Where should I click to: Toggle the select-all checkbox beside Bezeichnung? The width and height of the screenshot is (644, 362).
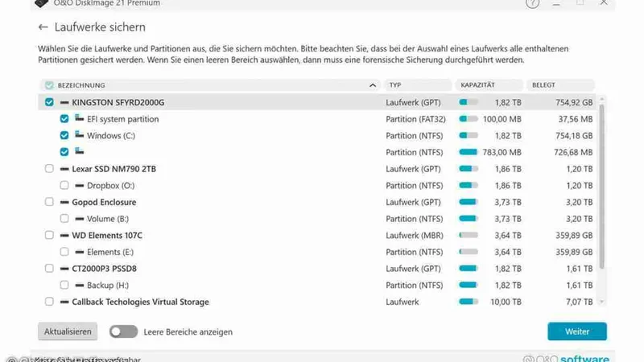50,85
